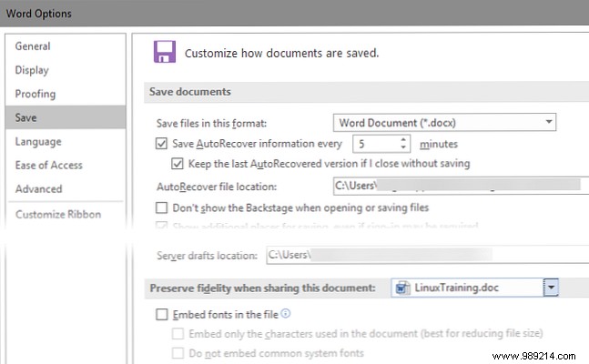This screenshot has height=364, width=589.
Task: Click the purple floppy disk save icon
Action: 165,52
